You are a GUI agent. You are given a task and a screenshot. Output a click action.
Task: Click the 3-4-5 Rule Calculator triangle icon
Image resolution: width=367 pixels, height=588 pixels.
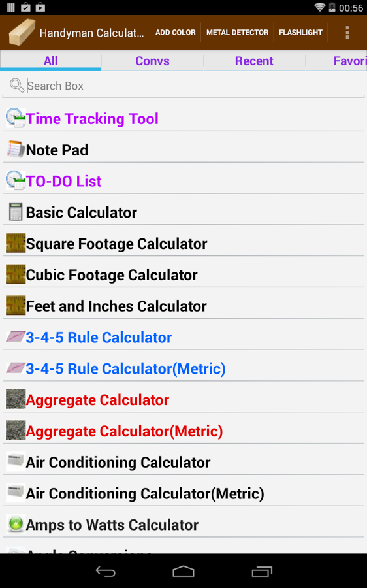[16, 336]
